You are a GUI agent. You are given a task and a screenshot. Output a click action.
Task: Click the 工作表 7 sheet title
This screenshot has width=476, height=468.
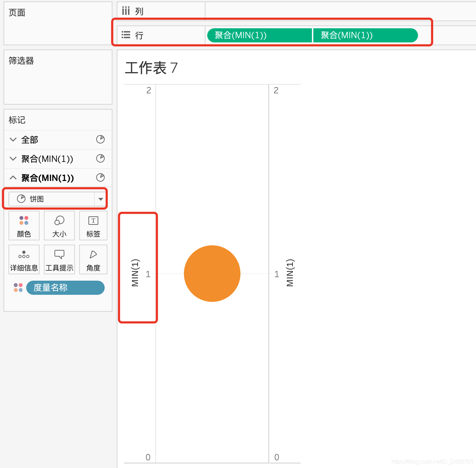coord(151,68)
